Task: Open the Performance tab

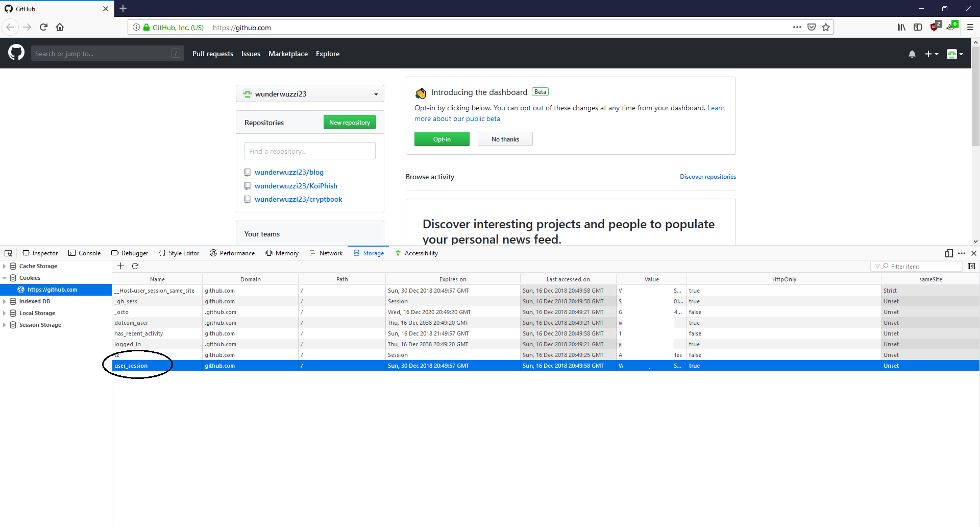Action: pyautogui.click(x=232, y=253)
